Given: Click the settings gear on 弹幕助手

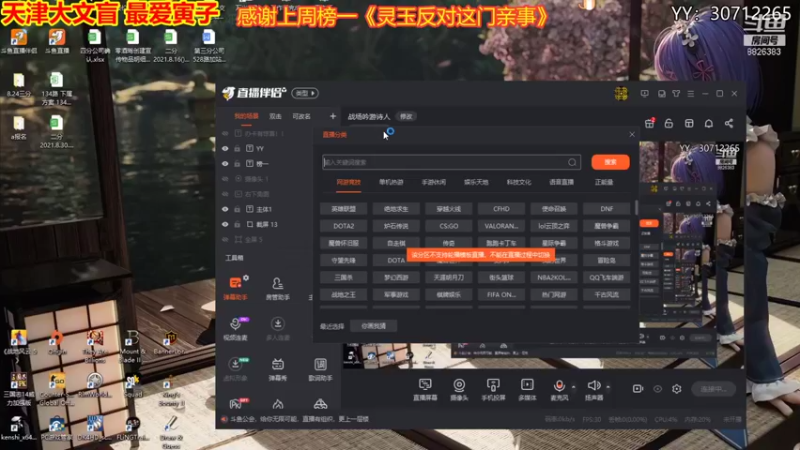Looking at the screenshot, I should pyautogui.click(x=246, y=278).
